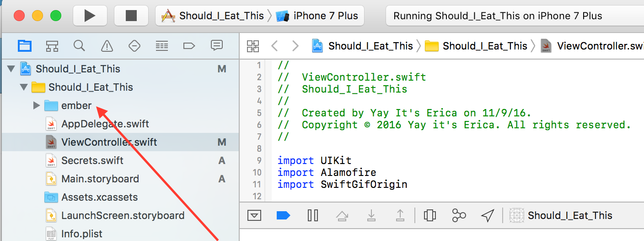Screen dimensions: 644x241
Task: Show the Report navigator
Action: point(216,45)
